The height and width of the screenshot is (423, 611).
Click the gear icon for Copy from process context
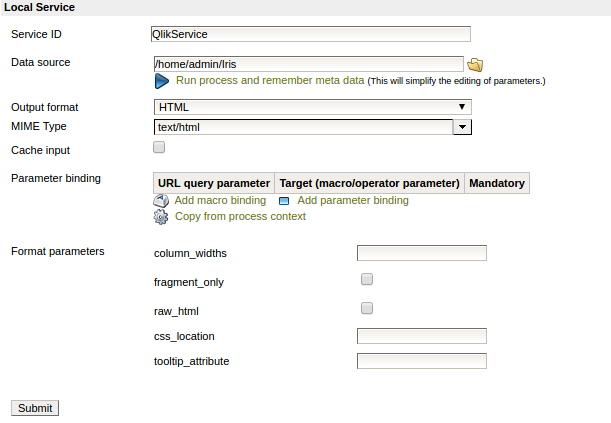[x=162, y=216]
